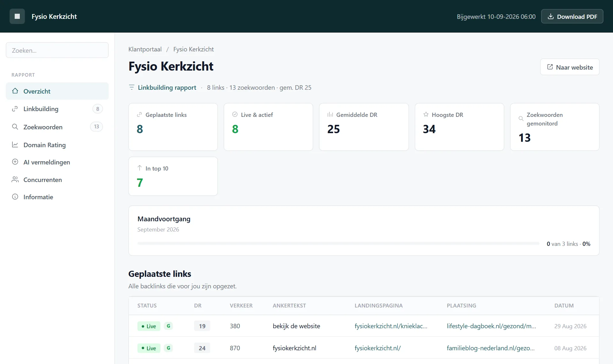
Task: Click the filter icon before Linkbuilding rapport
Action: (132, 87)
